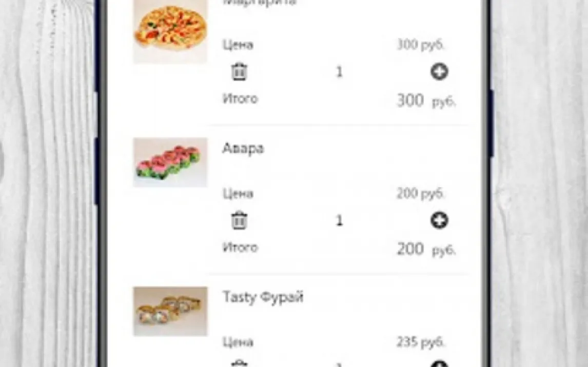Select the Итого 300 руб. total amount
588x367 pixels.
tap(426, 101)
